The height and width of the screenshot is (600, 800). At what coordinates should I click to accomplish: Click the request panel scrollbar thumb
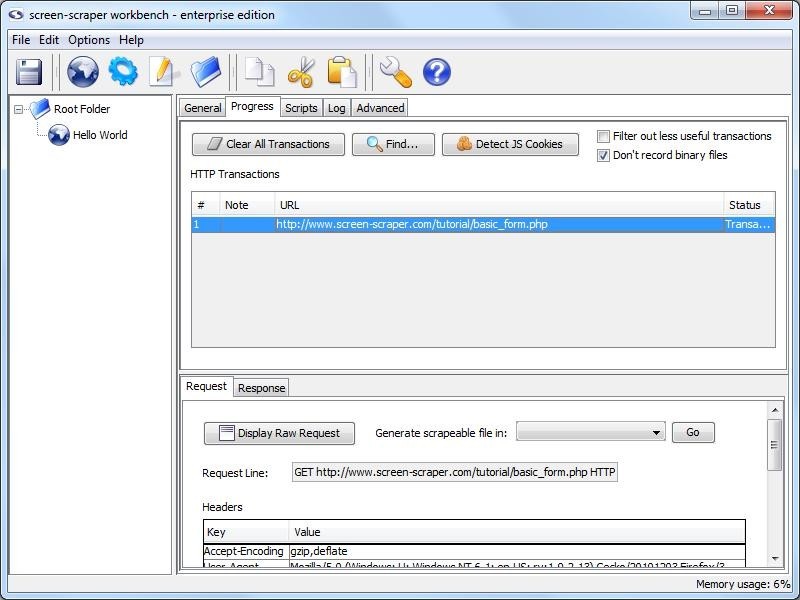[x=774, y=444]
